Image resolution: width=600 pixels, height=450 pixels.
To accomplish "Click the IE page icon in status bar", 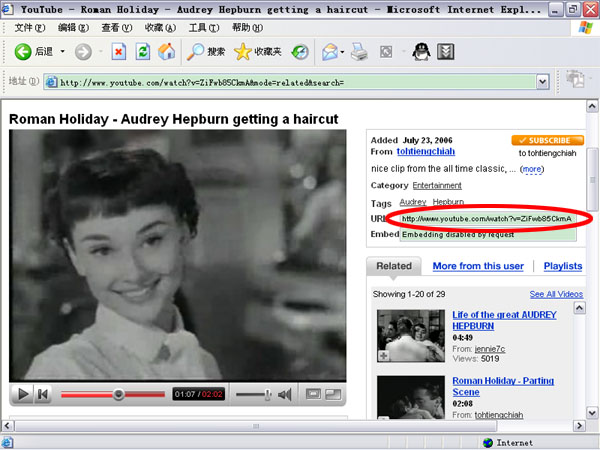I will coord(8,442).
